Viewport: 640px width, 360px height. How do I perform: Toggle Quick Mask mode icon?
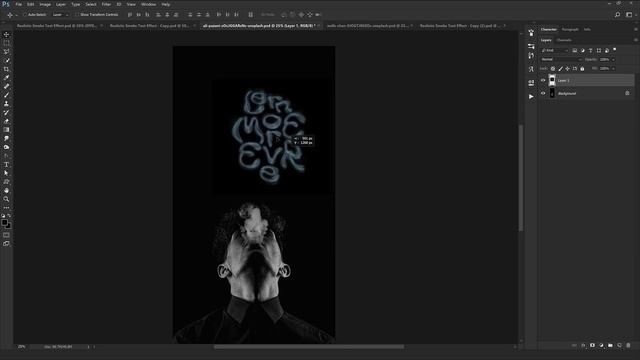point(6,235)
